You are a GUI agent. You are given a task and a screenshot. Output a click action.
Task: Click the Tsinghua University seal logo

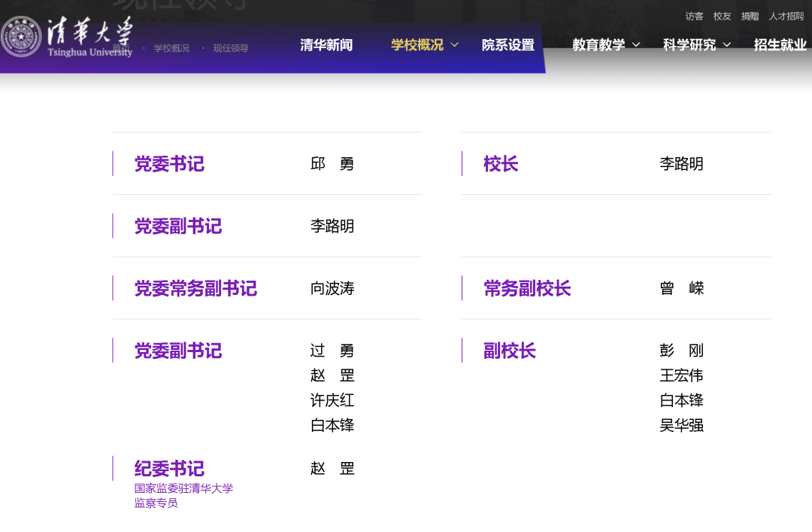[22, 37]
